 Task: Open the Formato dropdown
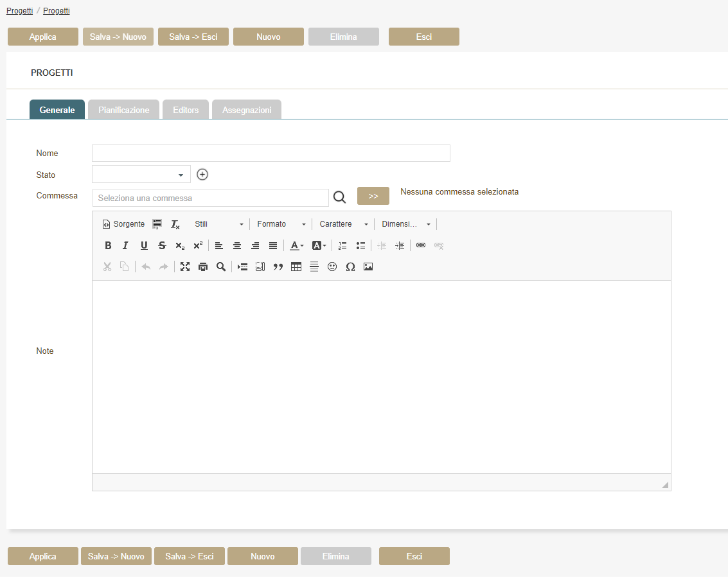coord(281,224)
